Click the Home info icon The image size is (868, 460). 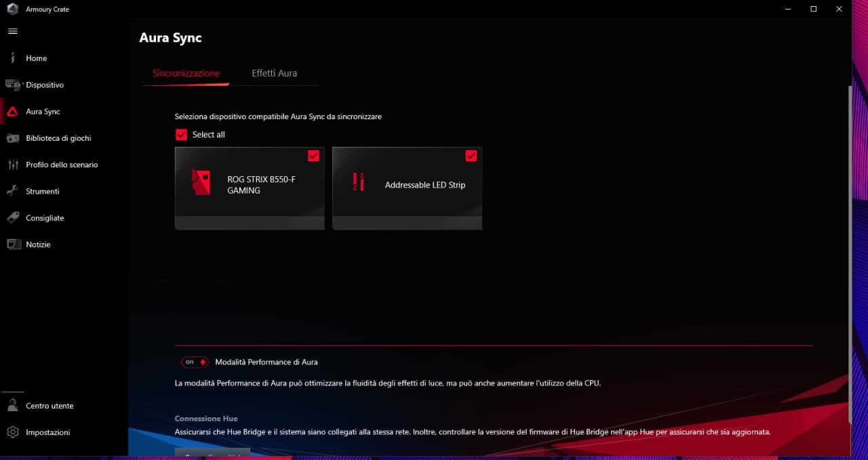tap(12, 58)
